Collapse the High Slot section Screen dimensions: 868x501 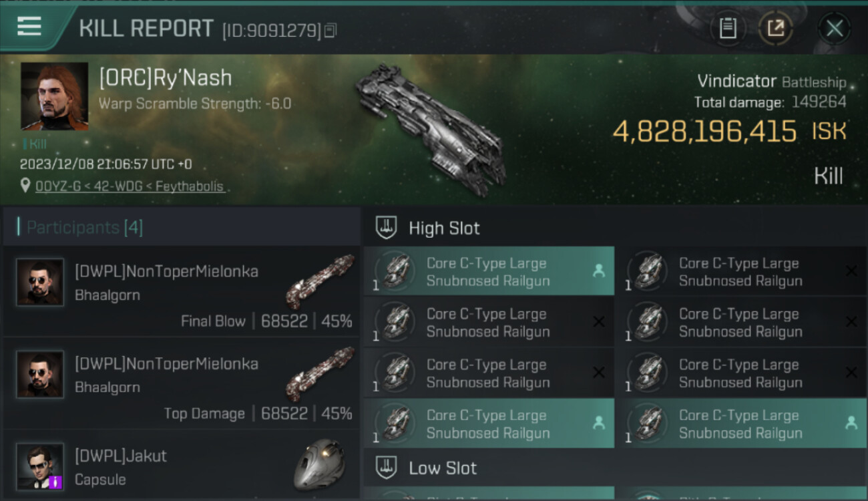click(x=444, y=228)
